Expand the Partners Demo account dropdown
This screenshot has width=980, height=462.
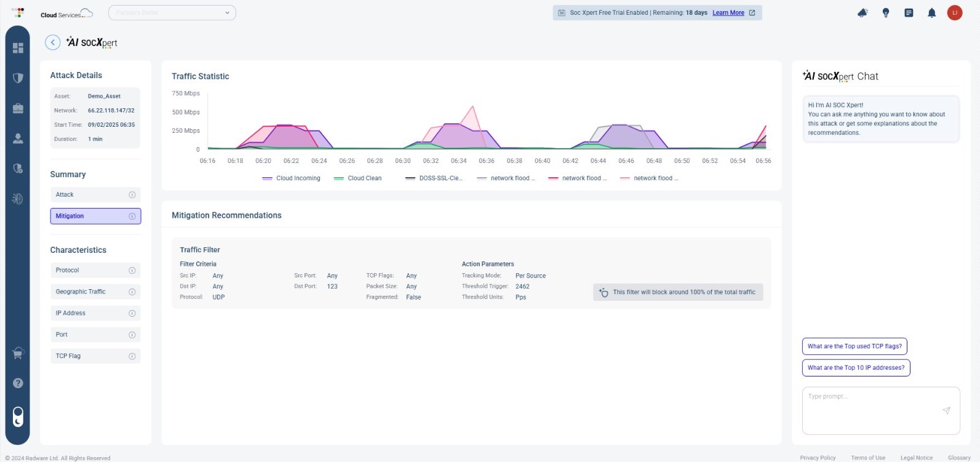coord(172,12)
